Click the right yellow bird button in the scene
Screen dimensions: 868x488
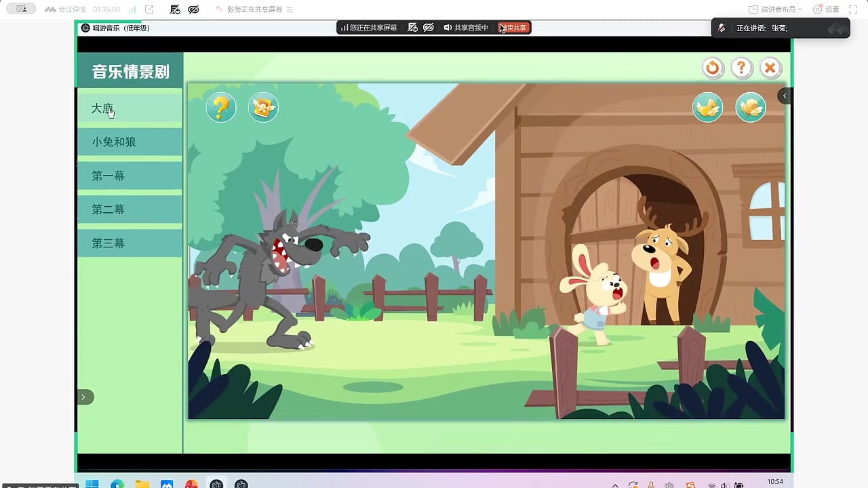tap(751, 107)
